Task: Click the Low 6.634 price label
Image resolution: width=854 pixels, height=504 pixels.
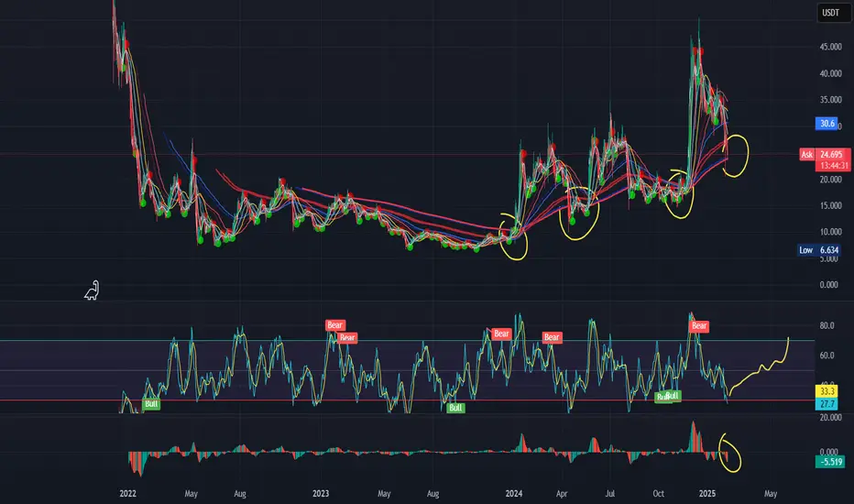Action: coord(819,250)
